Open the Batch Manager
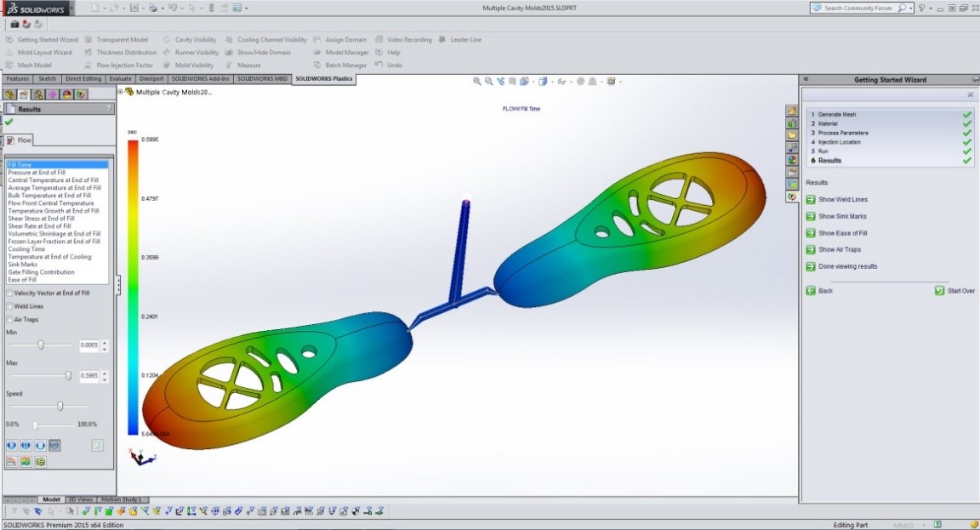Viewport: 980px width, 530px height. 340,65
